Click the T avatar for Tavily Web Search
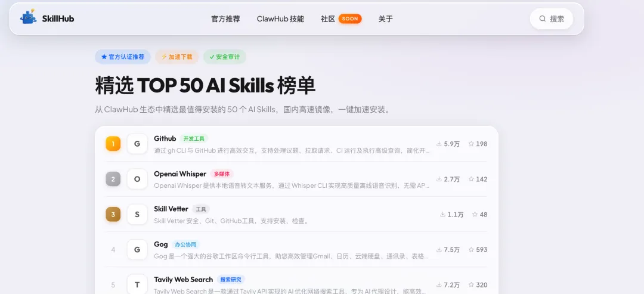The image size is (644, 294). point(137,285)
